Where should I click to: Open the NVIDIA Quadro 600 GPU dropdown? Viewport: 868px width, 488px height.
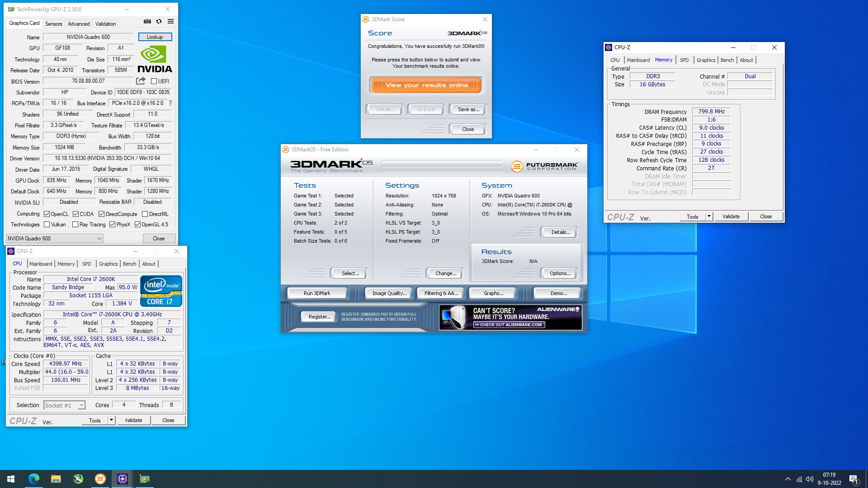(x=55, y=239)
